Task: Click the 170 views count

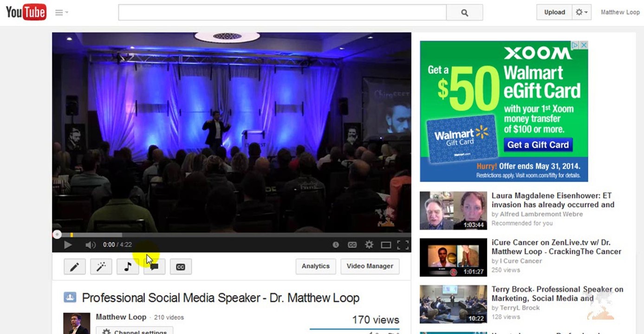Action: [x=376, y=320]
